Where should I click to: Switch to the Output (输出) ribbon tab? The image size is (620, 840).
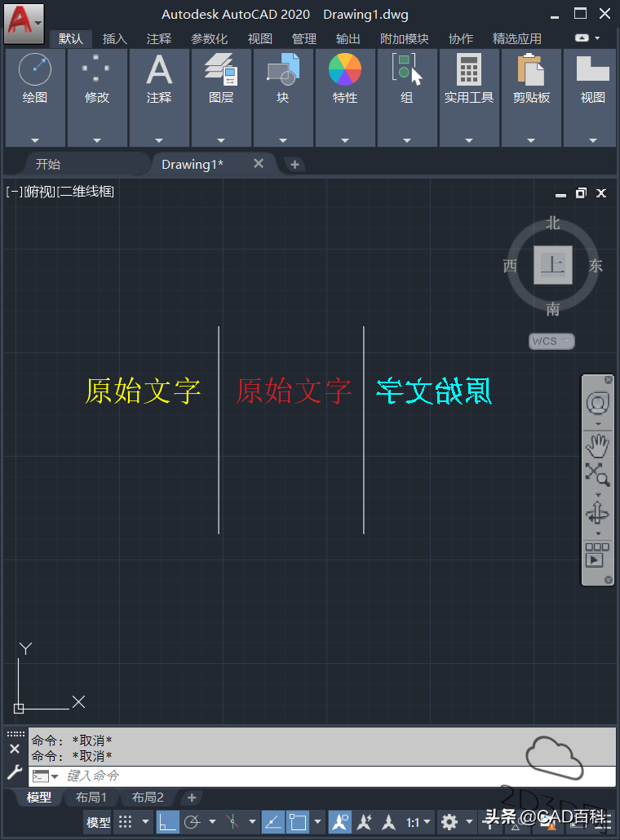(x=348, y=38)
